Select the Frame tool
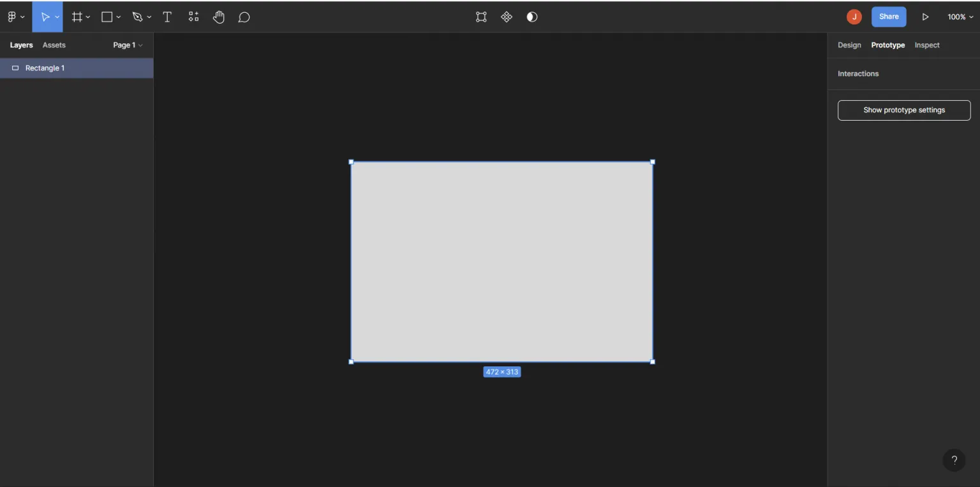This screenshot has height=487, width=980. (76, 17)
